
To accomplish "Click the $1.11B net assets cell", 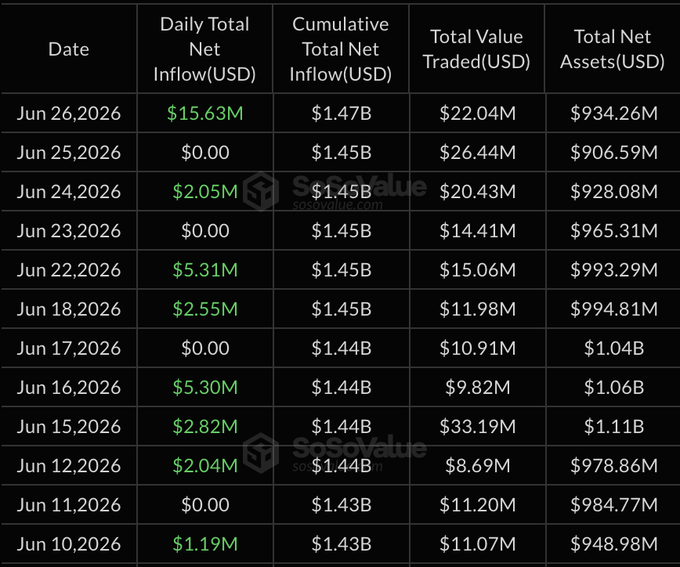I will coord(614,426).
